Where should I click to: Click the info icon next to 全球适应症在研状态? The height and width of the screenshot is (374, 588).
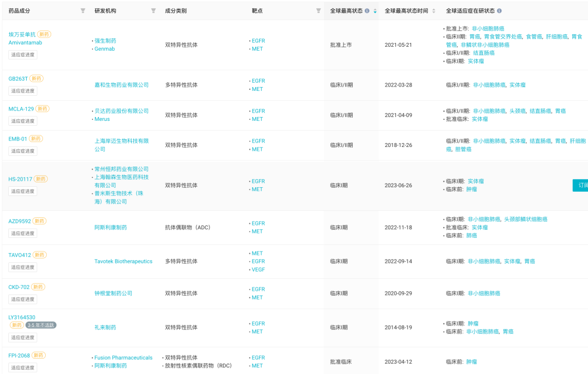tap(499, 11)
